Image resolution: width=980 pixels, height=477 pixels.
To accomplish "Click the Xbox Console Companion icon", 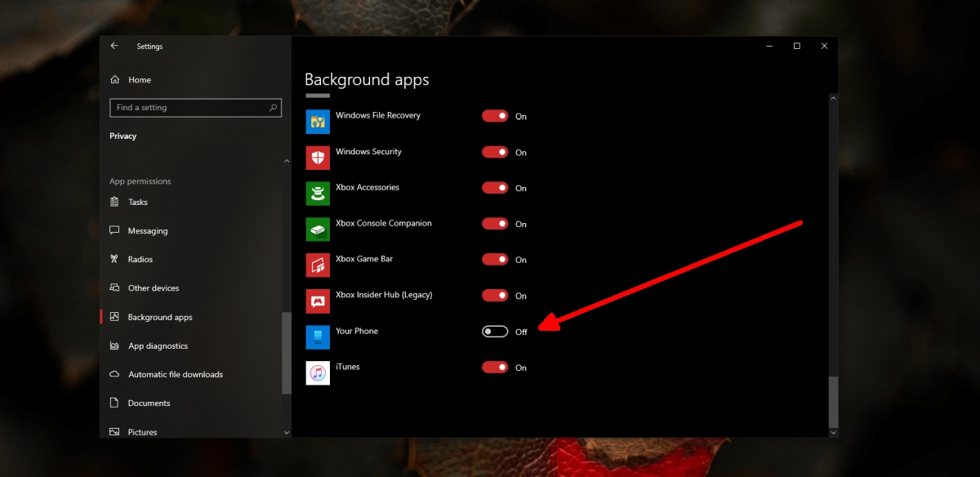I will pos(318,230).
